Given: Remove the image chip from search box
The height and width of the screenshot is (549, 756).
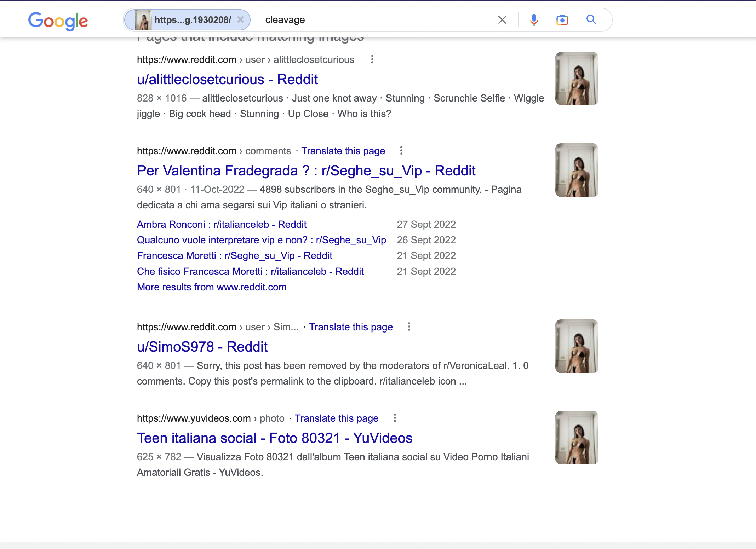Looking at the screenshot, I should [x=240, y=19].
